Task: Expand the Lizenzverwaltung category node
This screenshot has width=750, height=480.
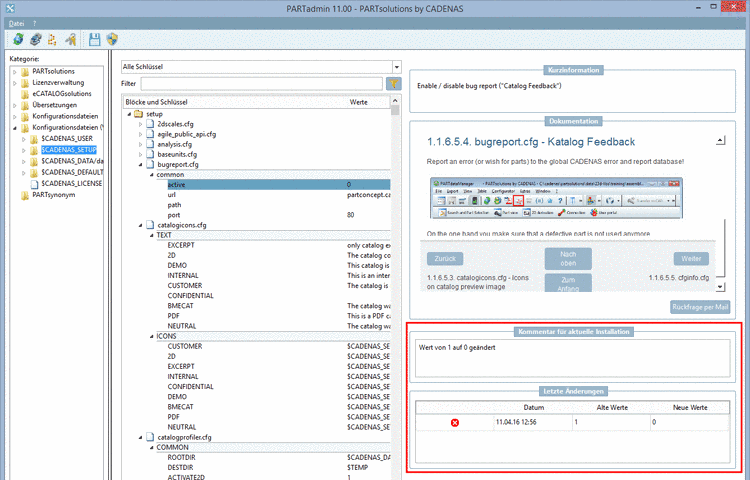Action: click(15, 83)
